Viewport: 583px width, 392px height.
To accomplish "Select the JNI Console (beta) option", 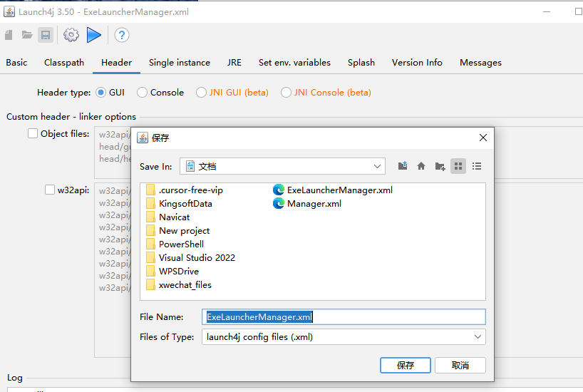I will click(x=286, y=92).
